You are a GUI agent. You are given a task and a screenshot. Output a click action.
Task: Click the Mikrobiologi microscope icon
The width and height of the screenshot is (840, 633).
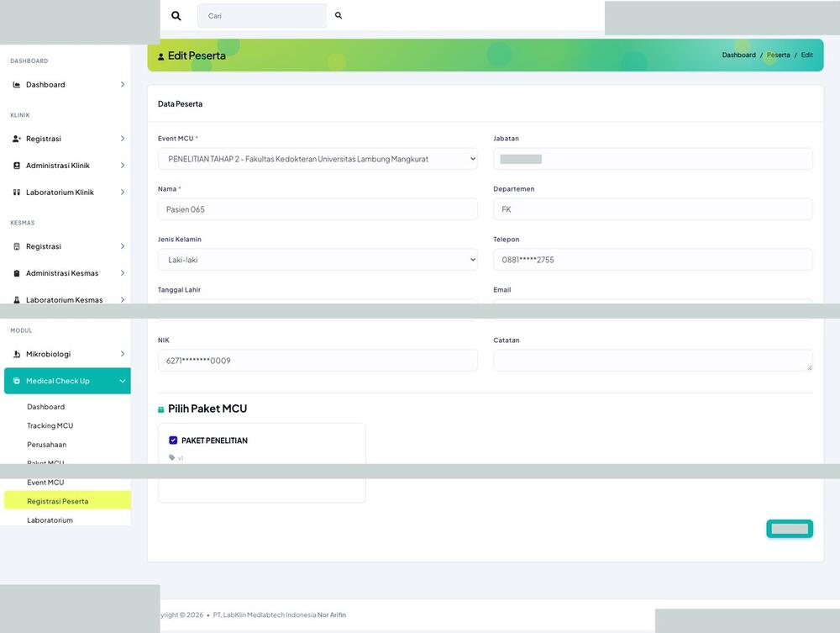click(x=17, y=354)
